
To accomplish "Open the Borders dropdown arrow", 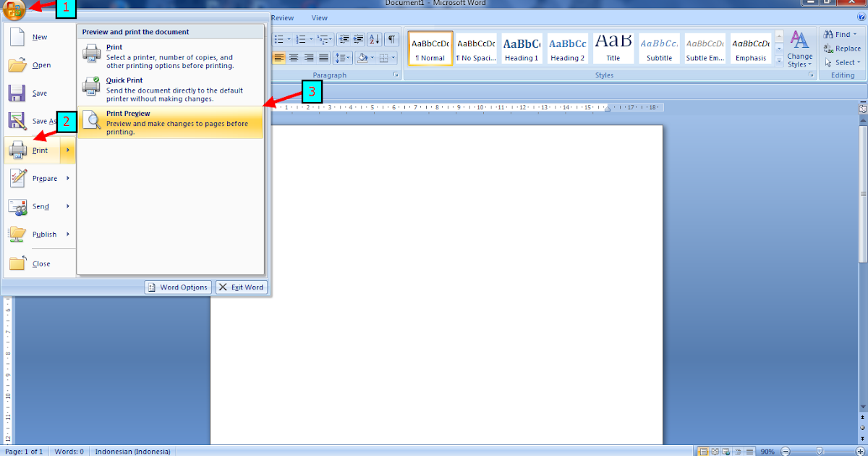I will [393, 58].
